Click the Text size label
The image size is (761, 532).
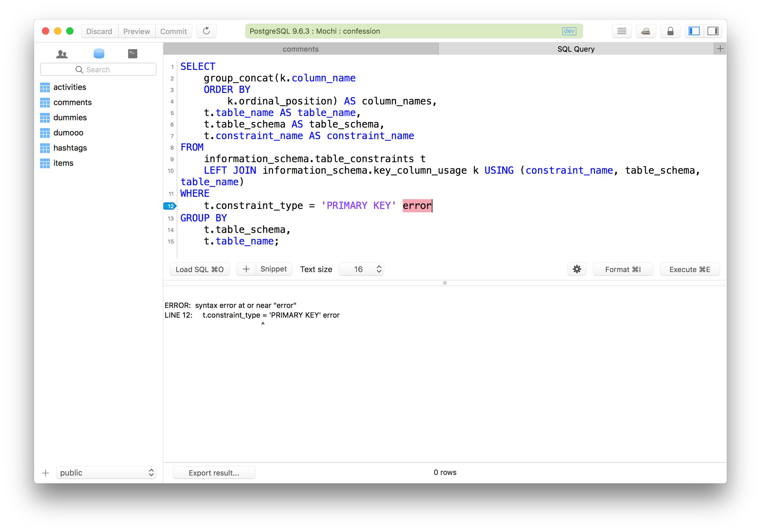(x=316, y=269)
